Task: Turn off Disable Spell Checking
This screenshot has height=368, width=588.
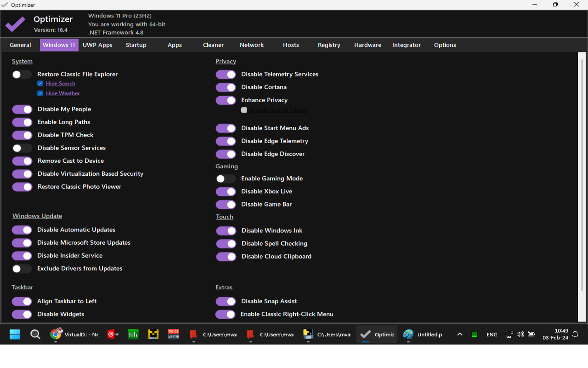Action: 226,244
